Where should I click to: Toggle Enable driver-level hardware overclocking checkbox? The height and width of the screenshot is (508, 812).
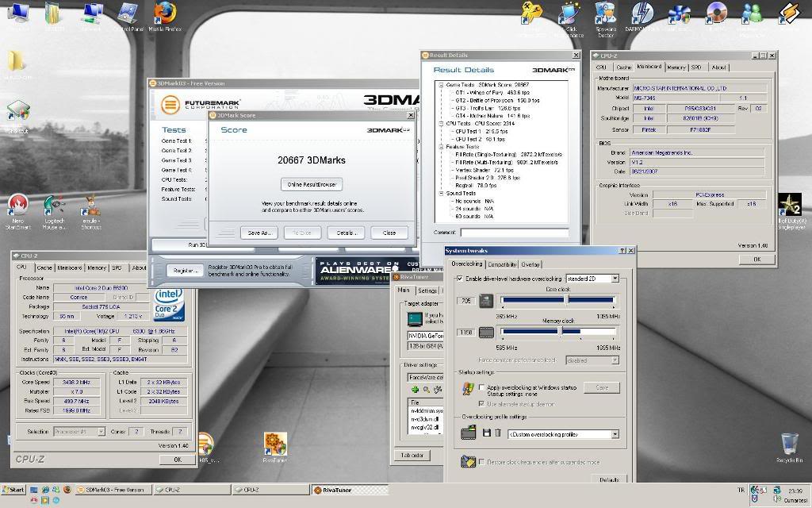point(459,279)
